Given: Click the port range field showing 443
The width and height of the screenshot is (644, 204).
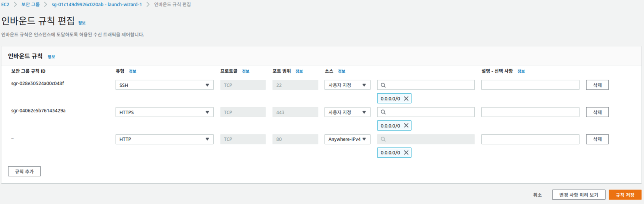Looking at the screenshot, I should point(295,112).
